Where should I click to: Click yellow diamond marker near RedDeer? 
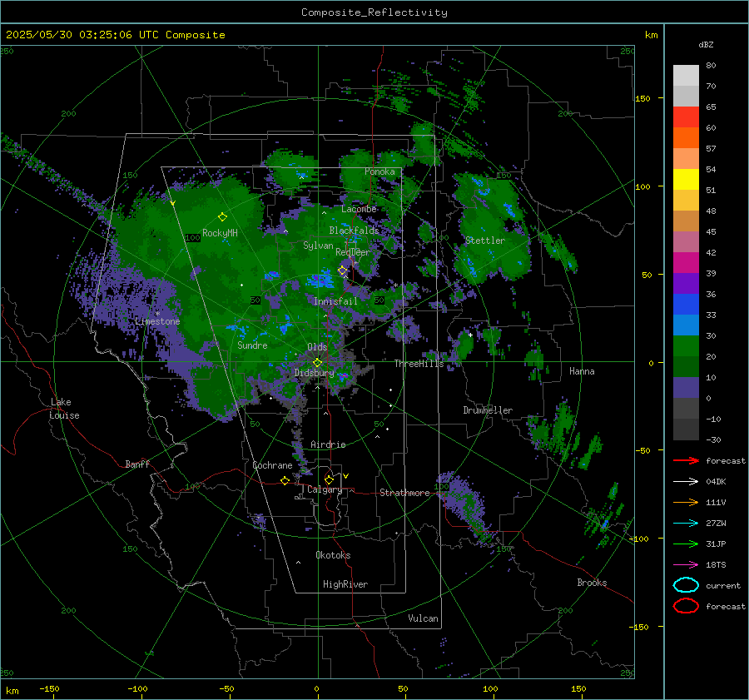pos(343,271)
